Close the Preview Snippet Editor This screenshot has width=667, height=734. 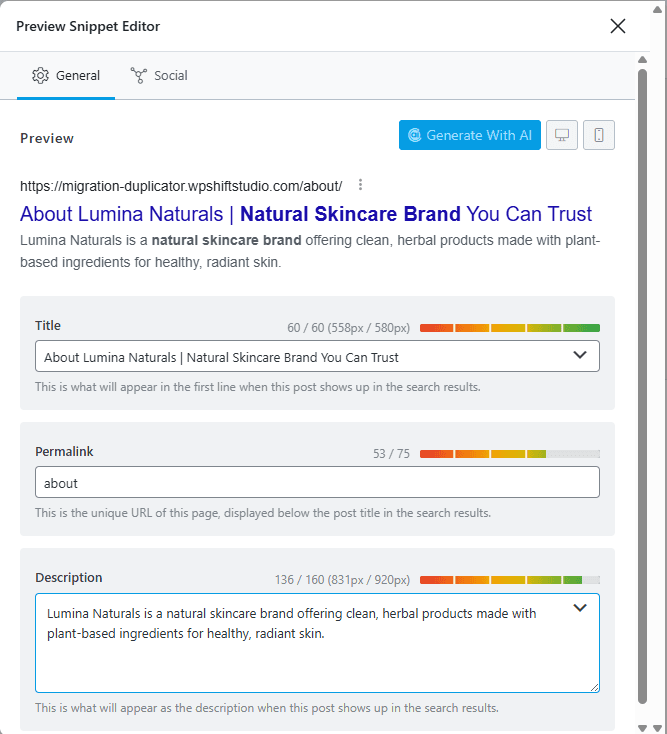618,26
